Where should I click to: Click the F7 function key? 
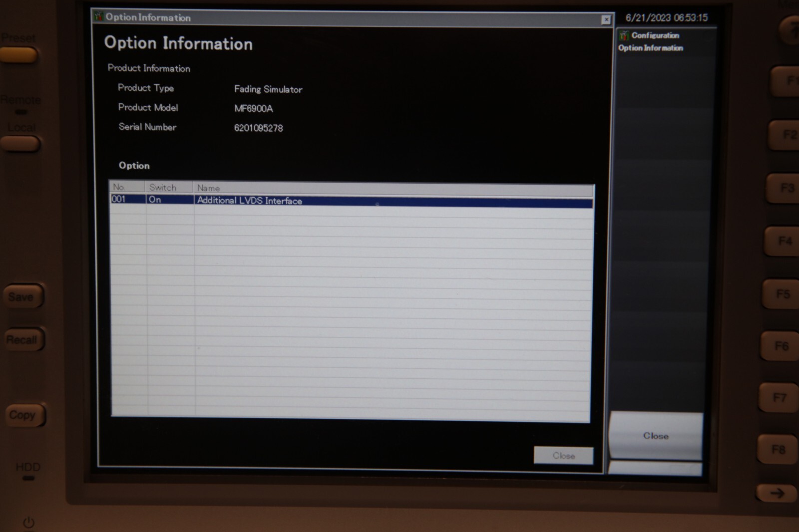(778, 398)
